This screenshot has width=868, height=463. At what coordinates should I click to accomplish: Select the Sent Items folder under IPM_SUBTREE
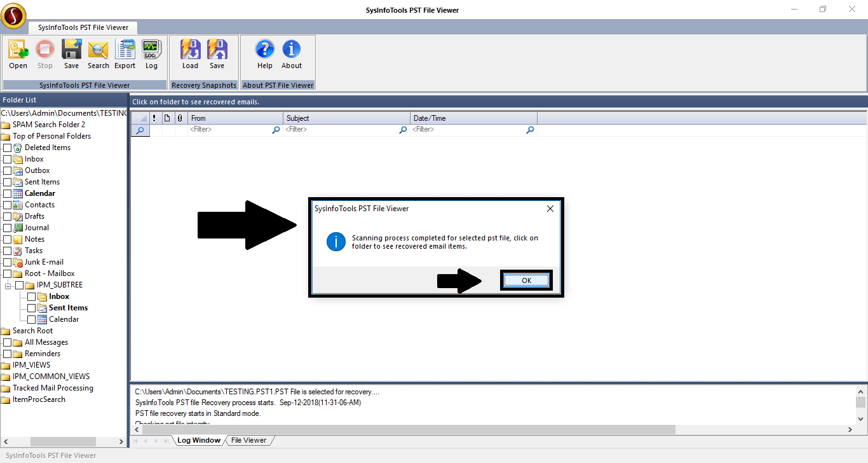click(68, 308)
